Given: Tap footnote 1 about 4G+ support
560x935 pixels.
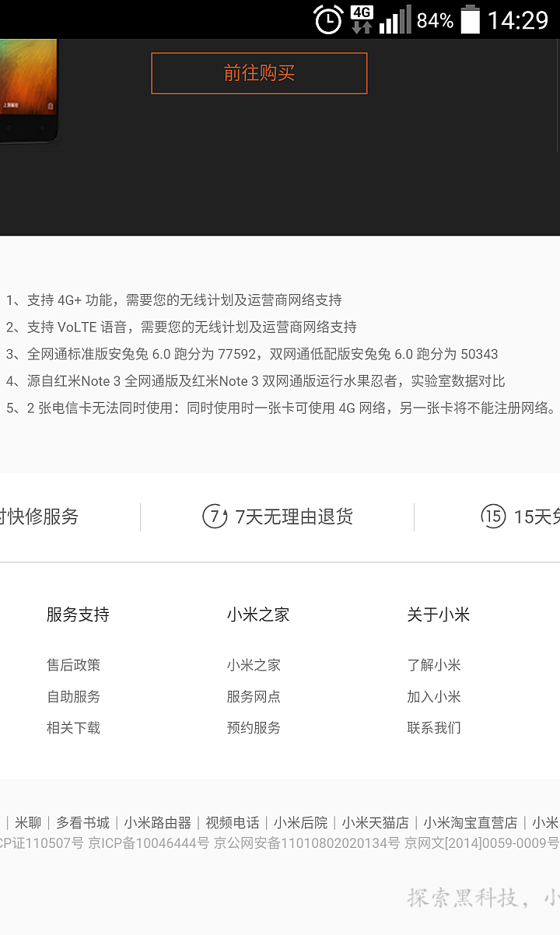Looking at the screenshot, I should [x=173, y=300].
